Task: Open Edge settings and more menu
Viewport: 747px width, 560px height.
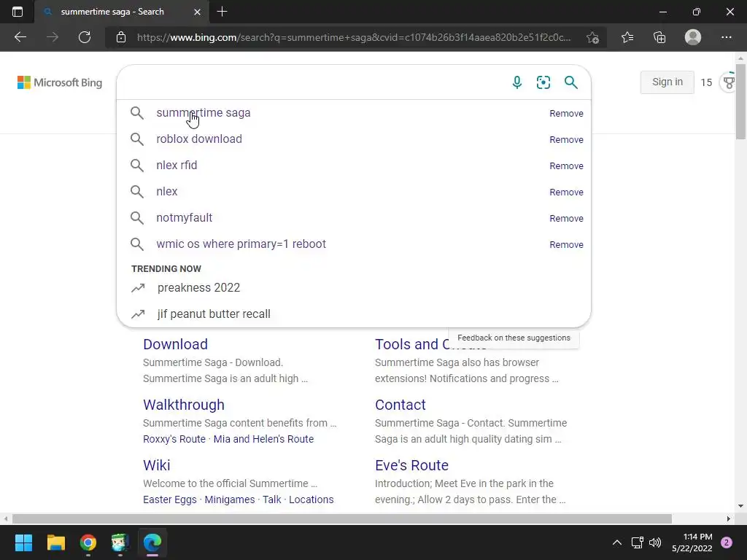Action: click(726, 37)
